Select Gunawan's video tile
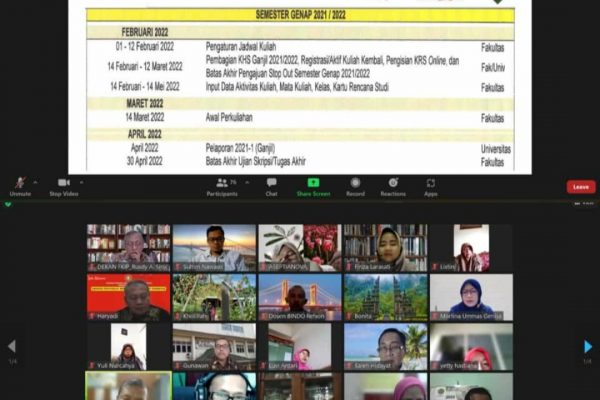Screen dimensions: 600x400 pyautogui.click(x=214, y=346)
